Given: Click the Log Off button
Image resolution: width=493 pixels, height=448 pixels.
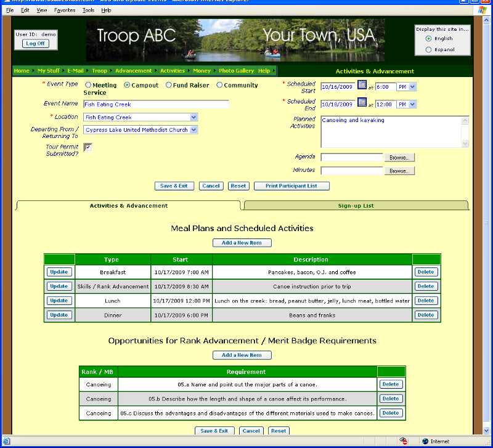Looking at the screenshot, I should (36, 43).
